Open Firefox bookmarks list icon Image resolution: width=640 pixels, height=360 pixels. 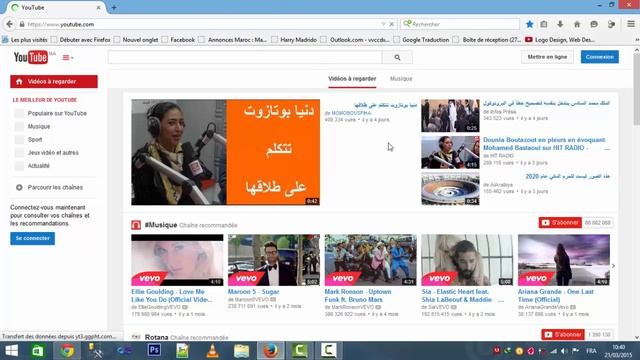tap(544, 24)
